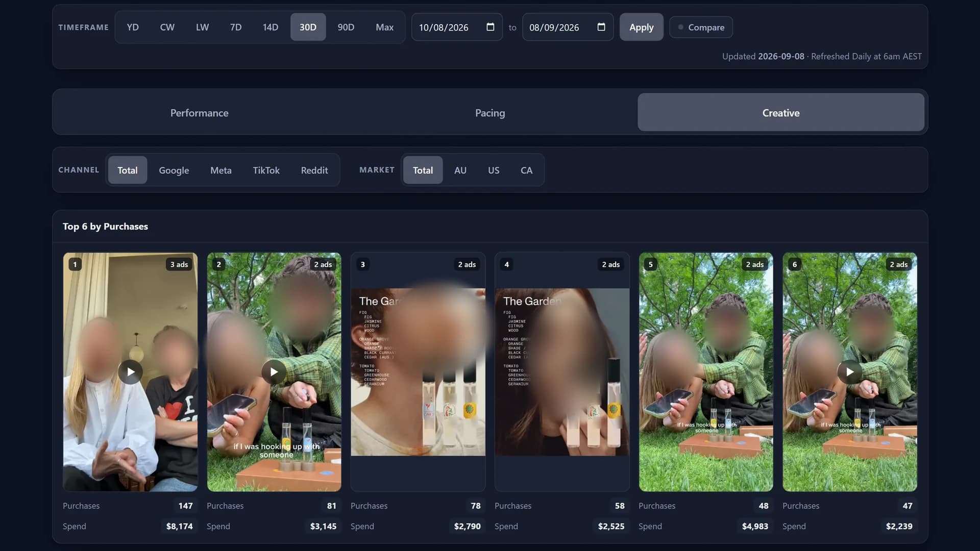980x551 pixels.
Task: Filter channel by Google
Action: tap(174, 170)
